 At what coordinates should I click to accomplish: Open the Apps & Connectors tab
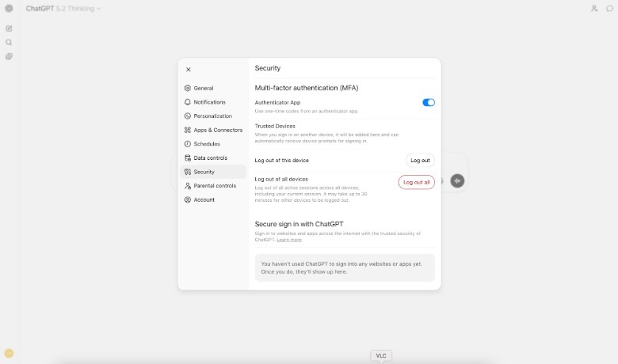pos(213,130)
